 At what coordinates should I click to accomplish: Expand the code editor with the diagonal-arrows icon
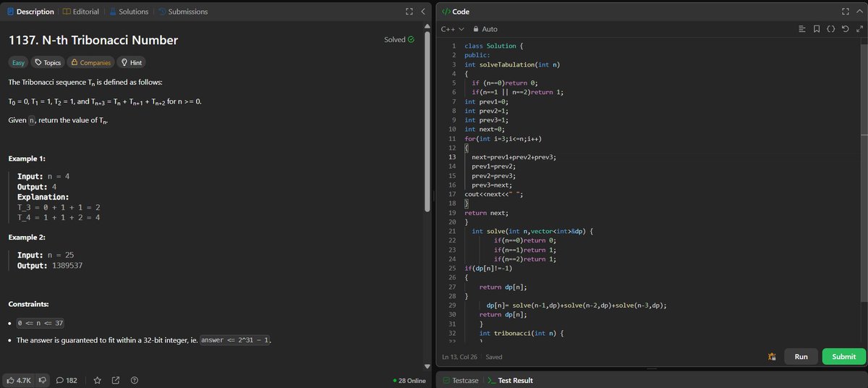click(x=859, y=29)
